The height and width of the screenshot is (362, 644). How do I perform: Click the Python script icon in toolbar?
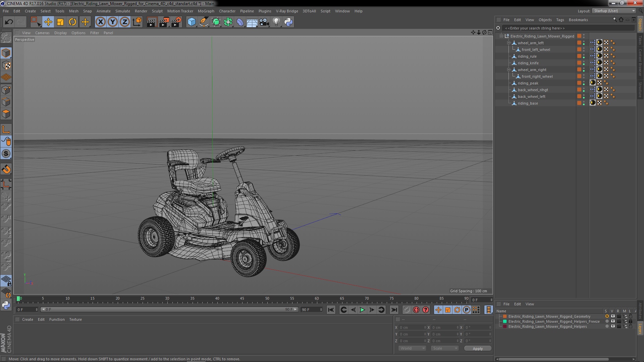(x=288, y=22)
